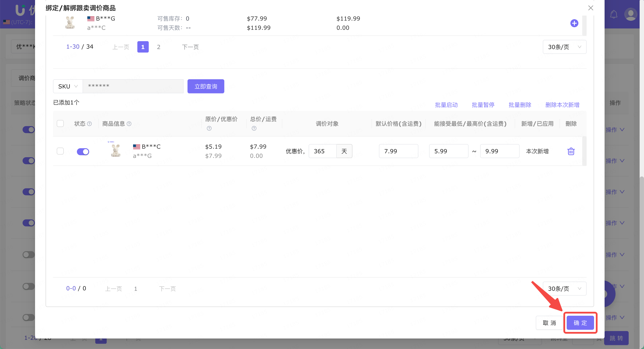Check the B***C product row checkbox
The image size is (644, 349).
point(60,151)
